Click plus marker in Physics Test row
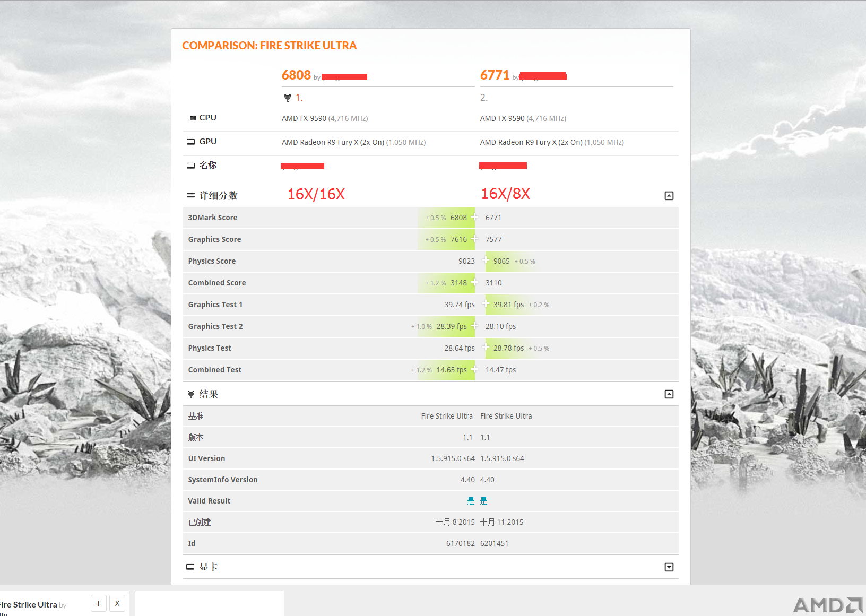Viewport: 866px width, 616px height. point(486,347)
